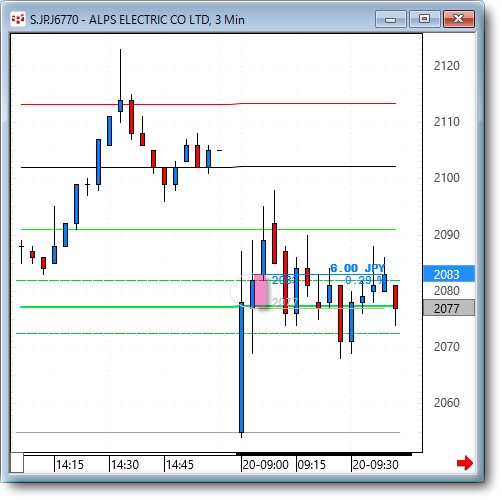Select the red horizontal resistance line
The height and width of the screenshot is (500, 502).
tap(208, 104)
